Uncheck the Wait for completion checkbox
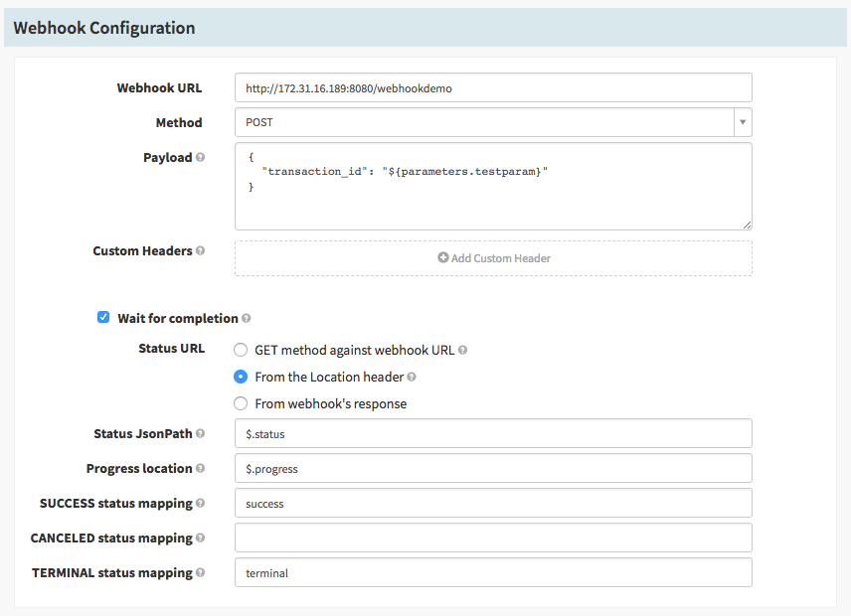The width and height of the screenshot is (851, 616). point(103,318)
